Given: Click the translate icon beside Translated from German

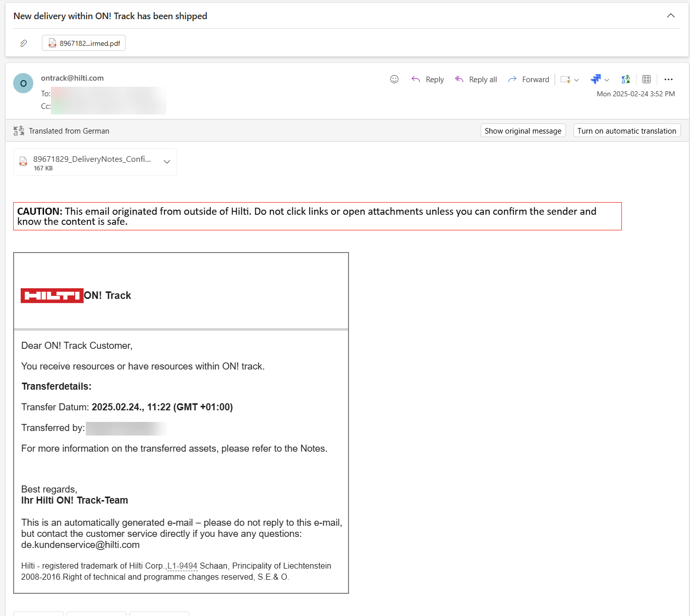Looking at the screenshot, I should tap(19, 131).
